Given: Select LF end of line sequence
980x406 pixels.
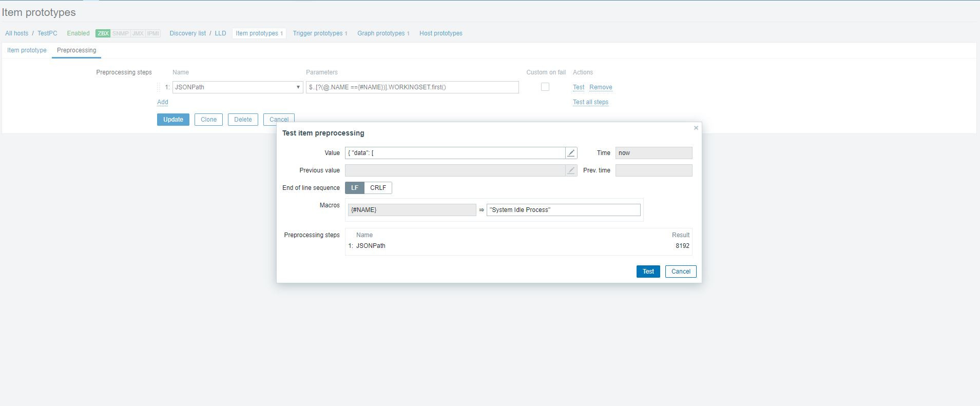Looking at the screenshot, I should [x=355, y=188].
